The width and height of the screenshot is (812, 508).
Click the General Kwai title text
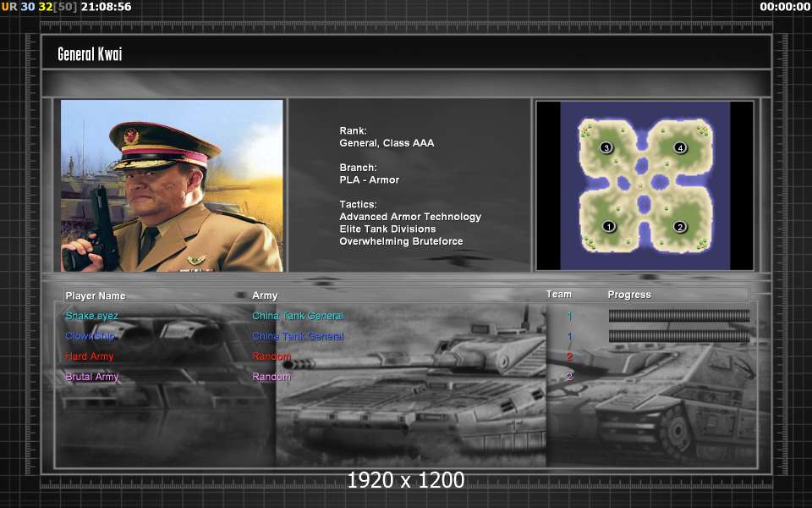91,54
